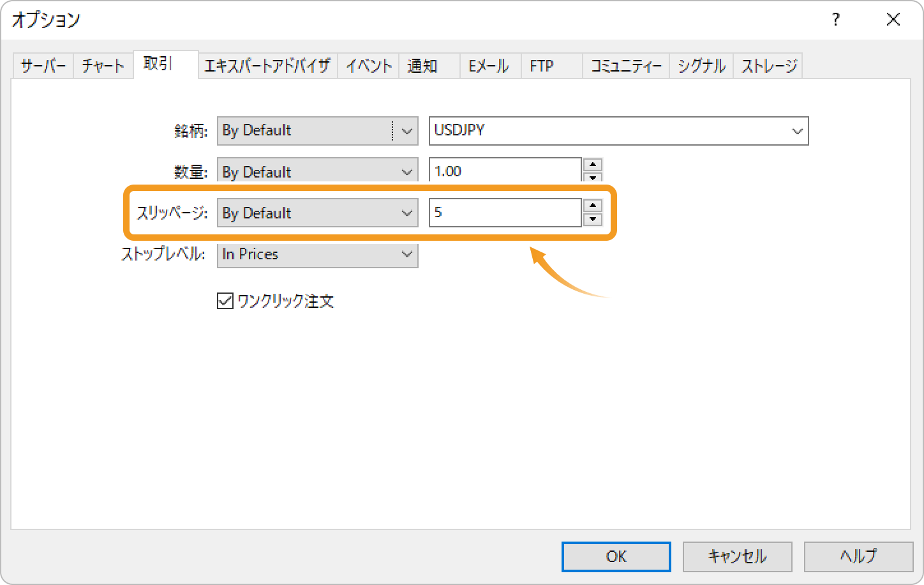Decrease the スリッページ value with down arrow
This screenshot has width=924, height=585.
[x=593, y=220]
